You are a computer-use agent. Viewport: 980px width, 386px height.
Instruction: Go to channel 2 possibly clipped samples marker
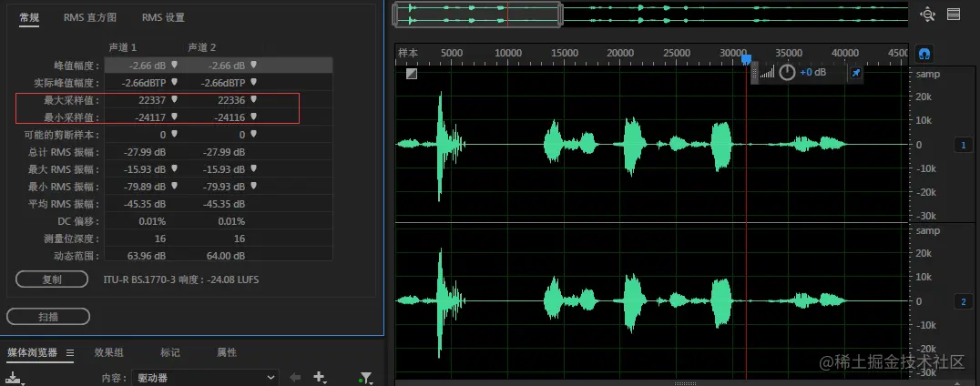254,135
